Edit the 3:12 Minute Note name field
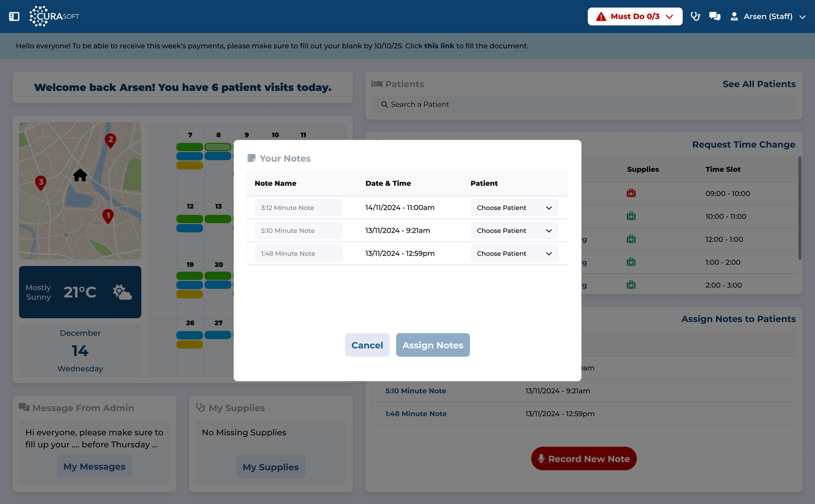The height and width of the screenshot is (504, 815). (x=298, y=208)
